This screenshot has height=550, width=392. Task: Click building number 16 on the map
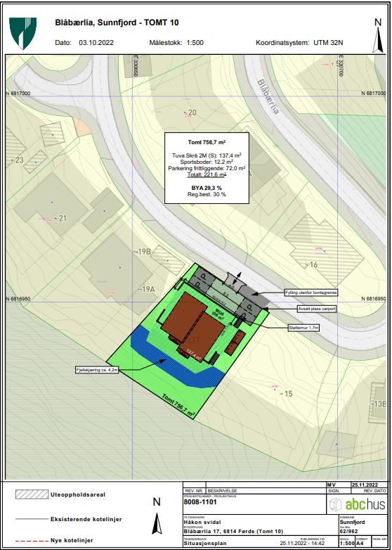coord(313,265)
